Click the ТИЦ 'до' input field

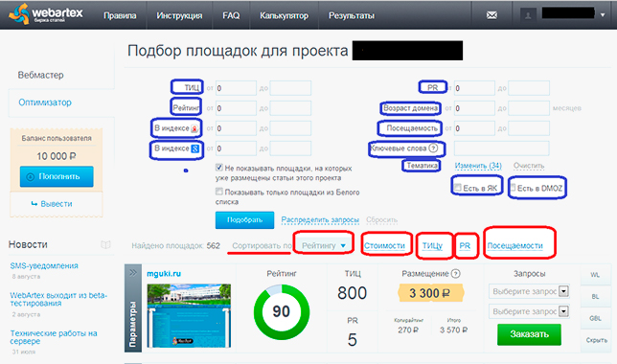pos(290,88)
